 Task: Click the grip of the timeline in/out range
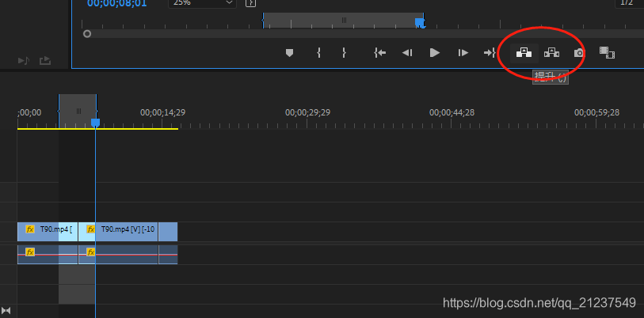pos(78,112)
